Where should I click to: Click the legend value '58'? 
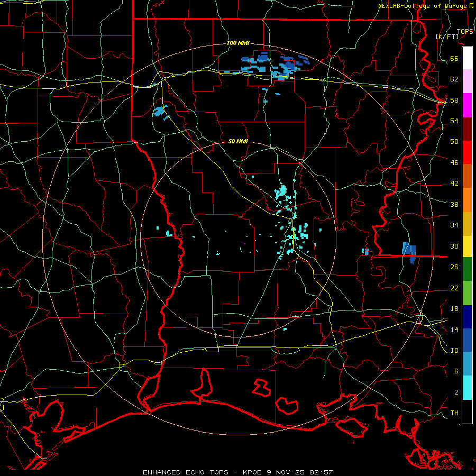coord(454,100)
